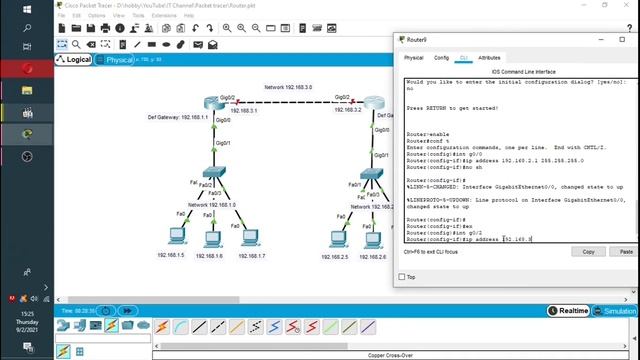Open the Extensions menu
Viewport: 640px width, 360px height.
[164, 16]
